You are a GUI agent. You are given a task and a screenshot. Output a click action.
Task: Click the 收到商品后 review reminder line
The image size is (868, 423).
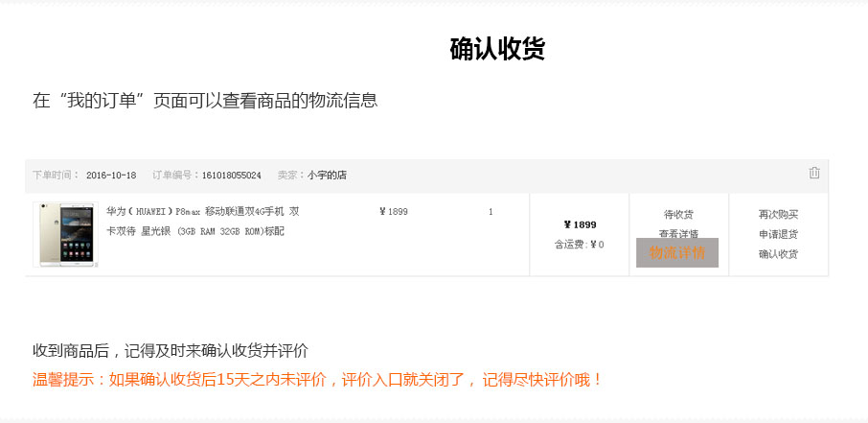click(x=171, y=351)
